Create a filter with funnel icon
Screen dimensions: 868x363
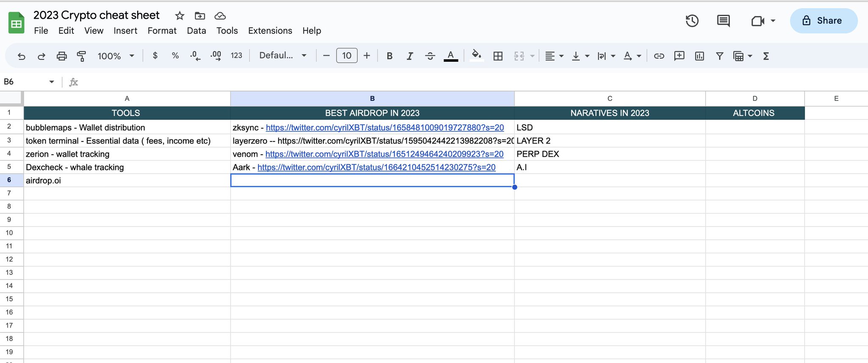tap(719, 56)
